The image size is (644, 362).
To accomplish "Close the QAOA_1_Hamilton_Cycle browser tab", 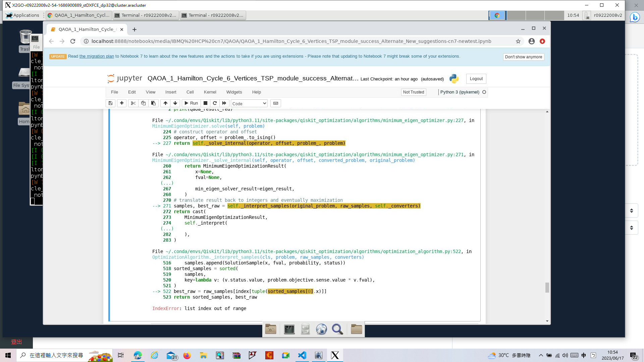I will tap(122, 29).
